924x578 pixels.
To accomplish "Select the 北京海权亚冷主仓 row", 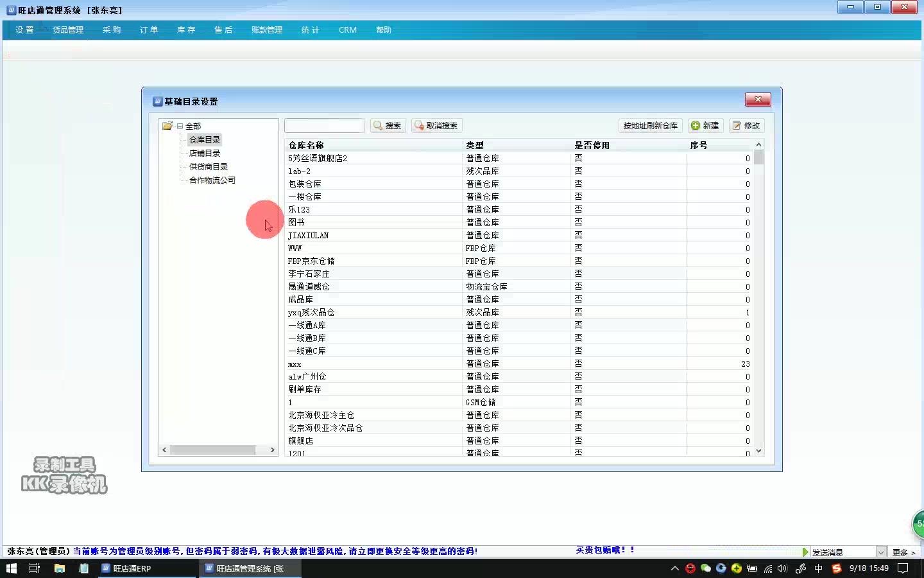I will (518, 415).
